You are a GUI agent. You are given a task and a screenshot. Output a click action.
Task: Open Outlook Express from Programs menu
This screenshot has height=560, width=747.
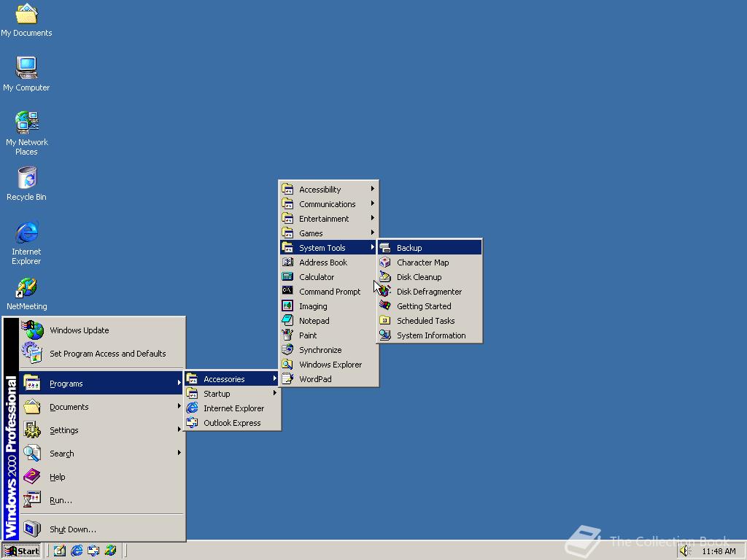(x=232, y=423)
